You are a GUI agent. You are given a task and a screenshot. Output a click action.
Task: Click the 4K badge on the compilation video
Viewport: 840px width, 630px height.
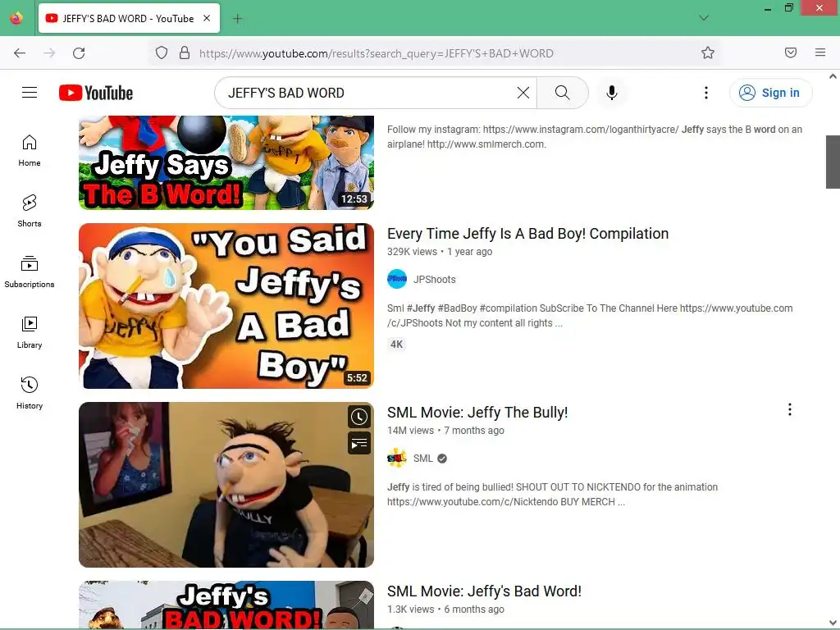396,345
